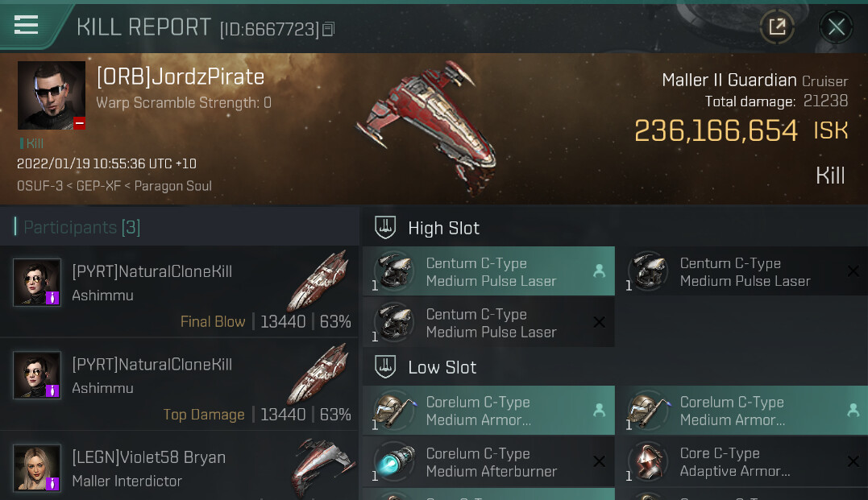
Task: Select the destroyed Centum C-Type laser on right
Action: 744,271
